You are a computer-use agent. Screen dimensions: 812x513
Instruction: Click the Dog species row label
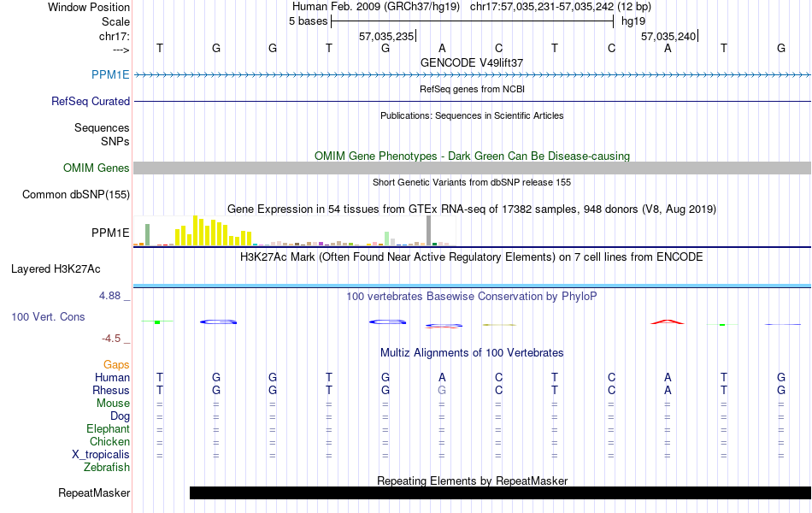(x=121, y=416)
